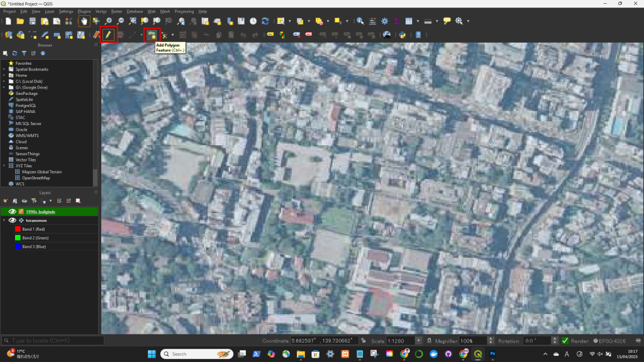The height and width of the screenshot is (362, 644).
Task: Toggle the Render checkbox in status bar
Action: click(x=565, y=341)
